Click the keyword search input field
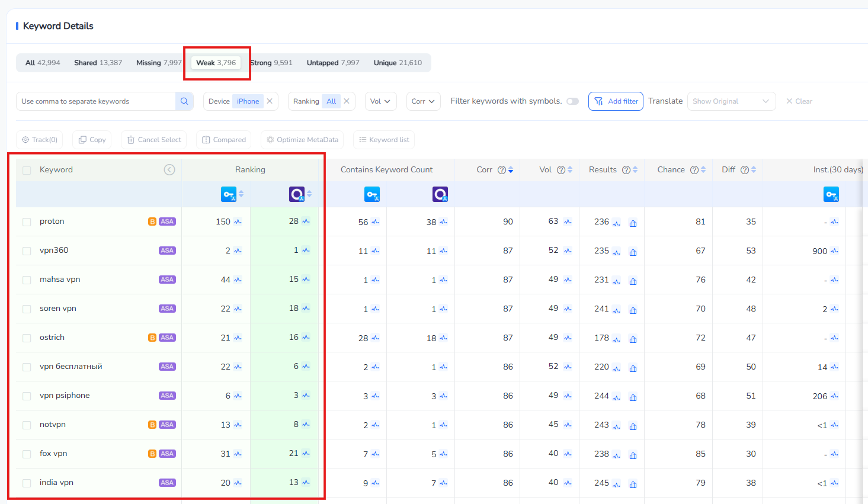 click(x=96, y=101)
